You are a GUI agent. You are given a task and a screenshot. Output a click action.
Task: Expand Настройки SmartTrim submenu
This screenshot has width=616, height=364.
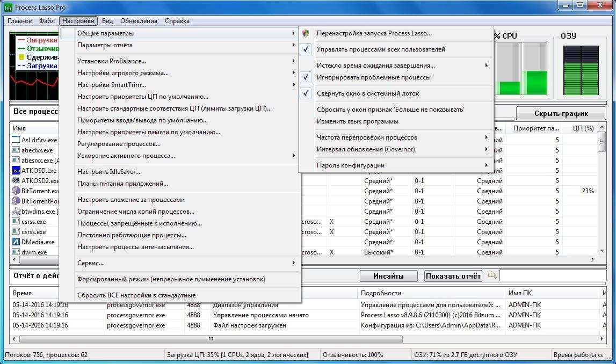click(180, 85)
